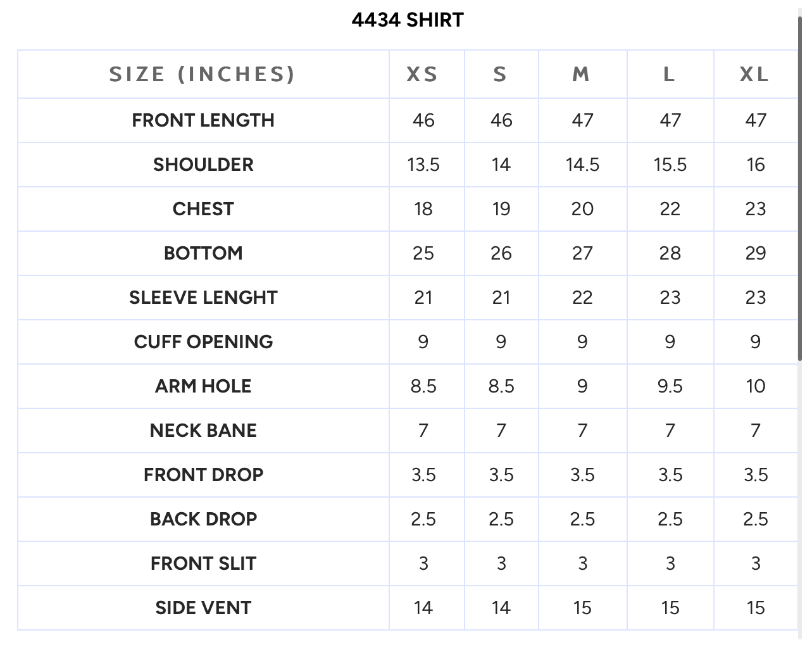Select the SLEEVE LENGHT row label
The width and height of the screenshot is (812, 654).
tap(203, 298)
